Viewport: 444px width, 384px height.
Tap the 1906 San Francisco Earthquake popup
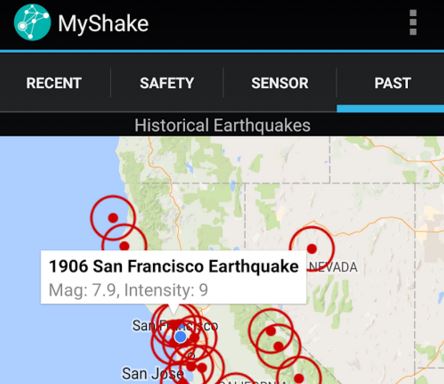click(173, 277)
